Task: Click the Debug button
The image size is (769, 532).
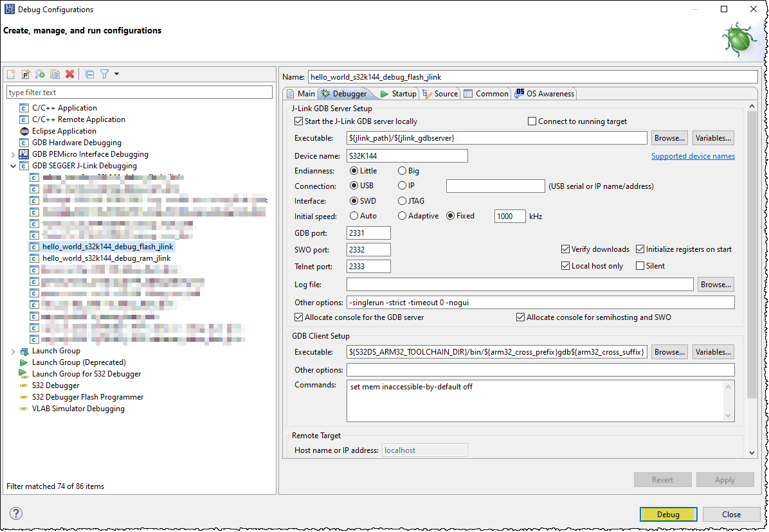Action: (x=668, y=514)
